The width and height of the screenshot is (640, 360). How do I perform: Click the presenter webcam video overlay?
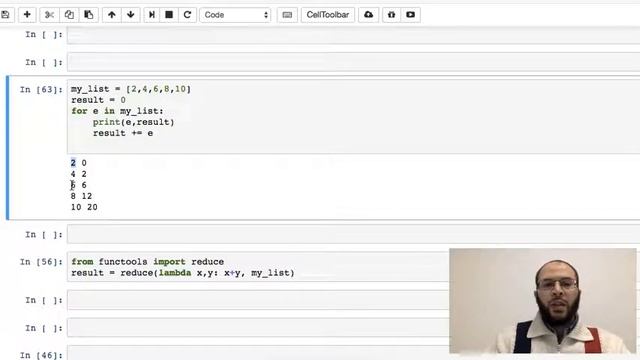[543, 301]
